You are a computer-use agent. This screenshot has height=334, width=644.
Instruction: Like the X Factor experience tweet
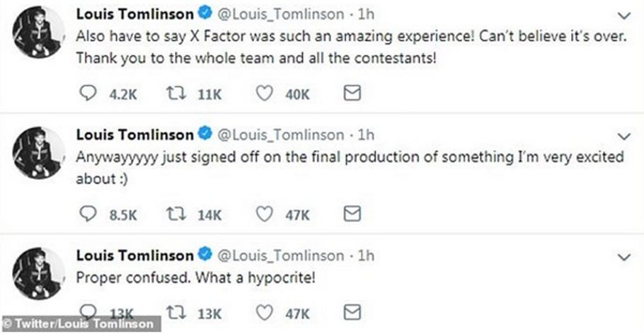click(x=264, y=93)
